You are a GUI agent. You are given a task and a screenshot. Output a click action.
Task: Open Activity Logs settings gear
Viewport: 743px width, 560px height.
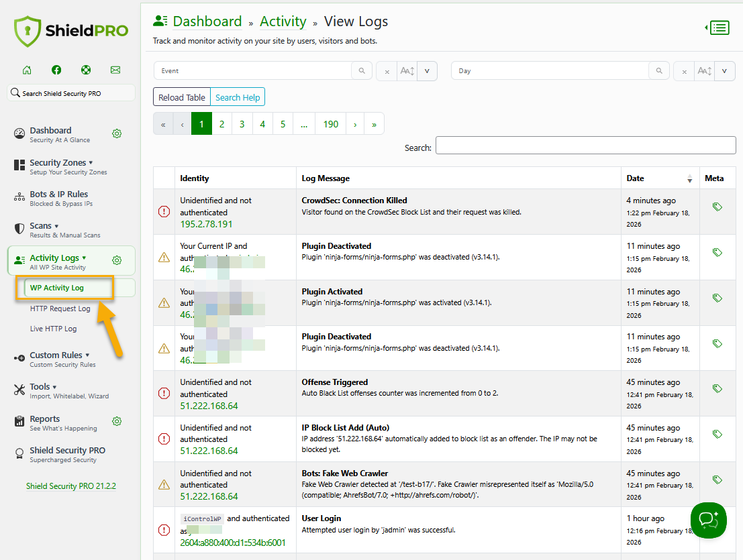[x=117, y=260]
